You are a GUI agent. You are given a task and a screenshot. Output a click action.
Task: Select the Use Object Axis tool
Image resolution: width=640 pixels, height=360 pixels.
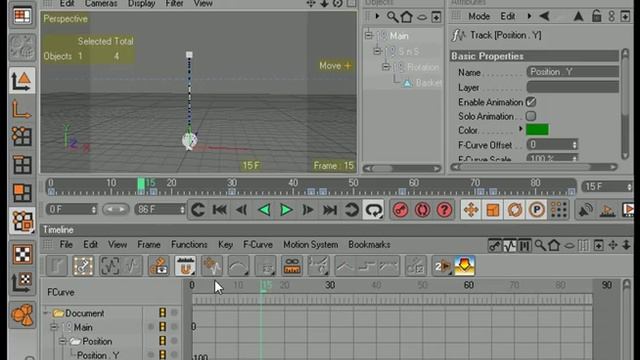[22, 109]
